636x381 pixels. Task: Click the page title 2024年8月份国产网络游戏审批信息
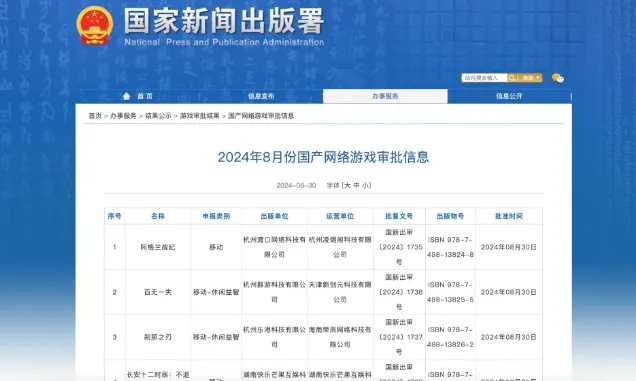tap(323, 157)
